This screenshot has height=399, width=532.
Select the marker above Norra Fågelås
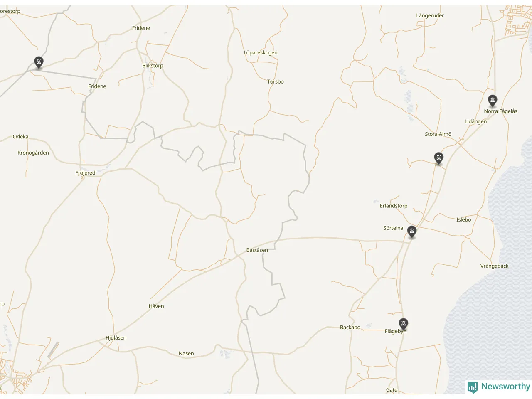[493, 101]
